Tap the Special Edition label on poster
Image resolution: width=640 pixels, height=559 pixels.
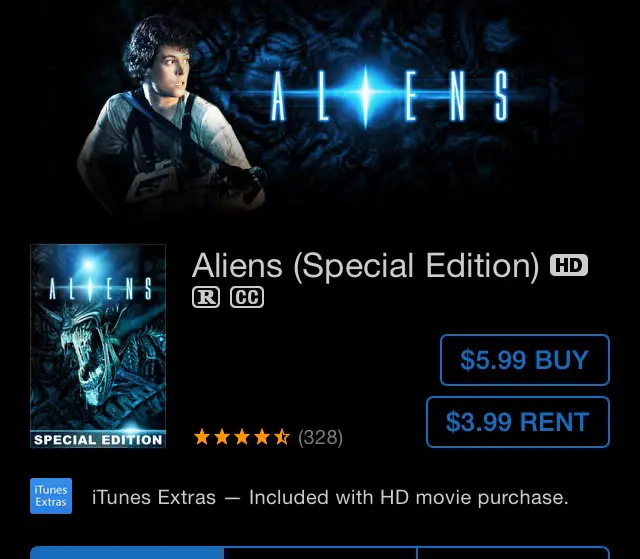pos(98,439)
